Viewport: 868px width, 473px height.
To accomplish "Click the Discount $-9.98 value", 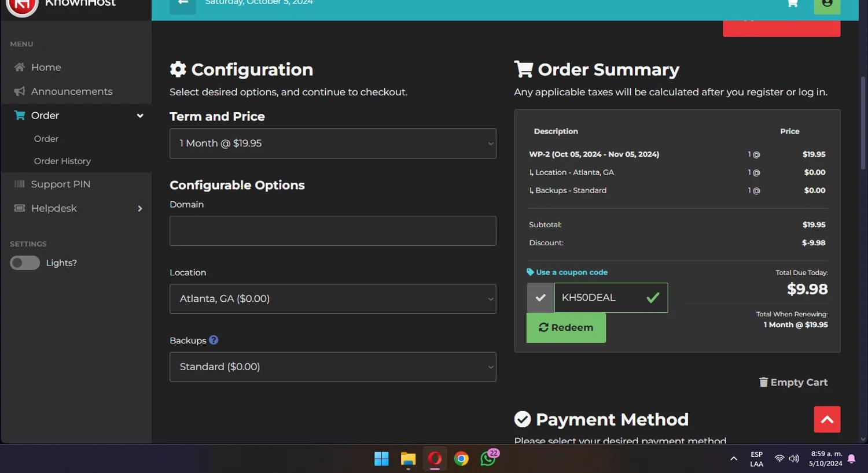I will pos(814,243).
